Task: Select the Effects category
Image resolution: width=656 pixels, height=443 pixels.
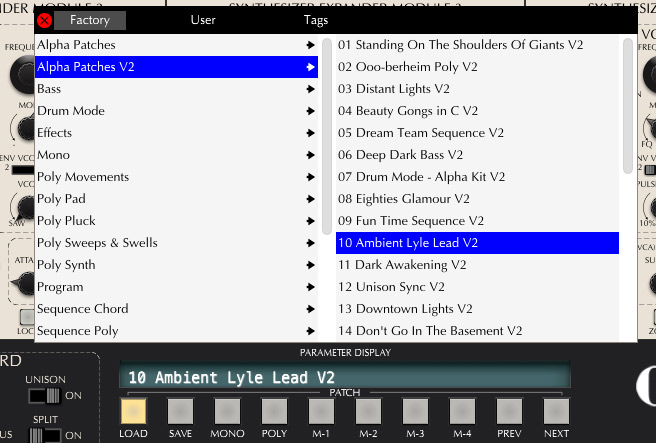Action: 176,133
